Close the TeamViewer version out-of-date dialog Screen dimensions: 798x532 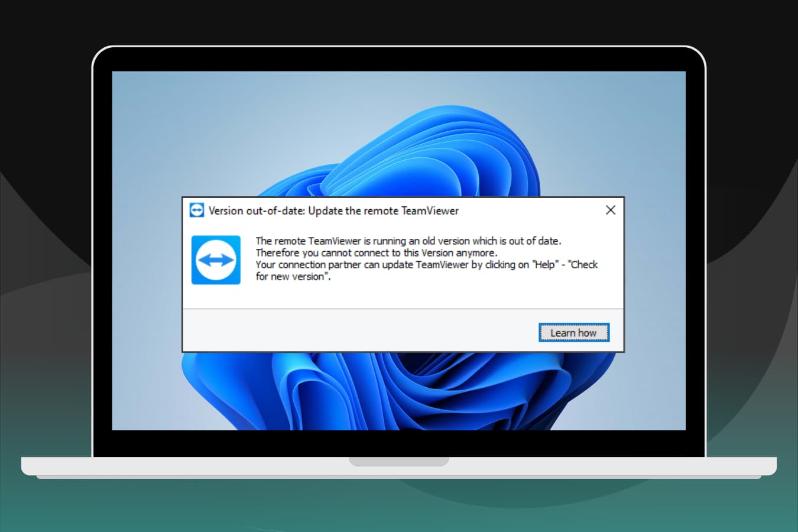(x=611, y=210)
